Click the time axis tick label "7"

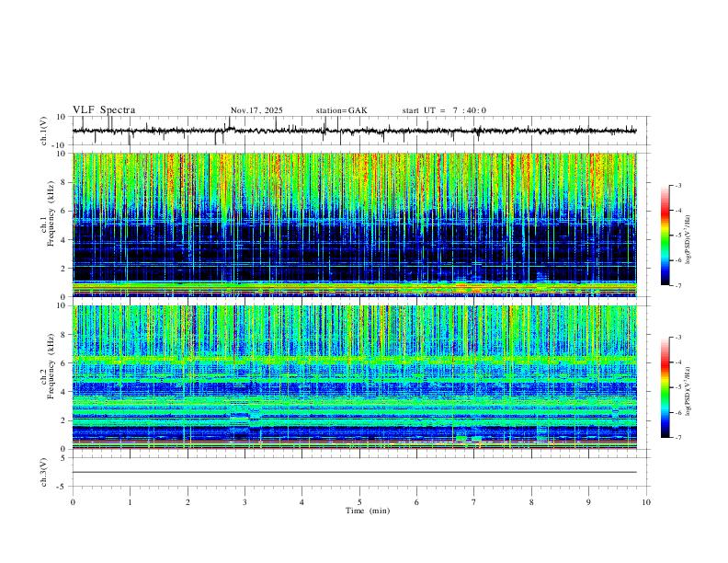click(x=474, y=502)
